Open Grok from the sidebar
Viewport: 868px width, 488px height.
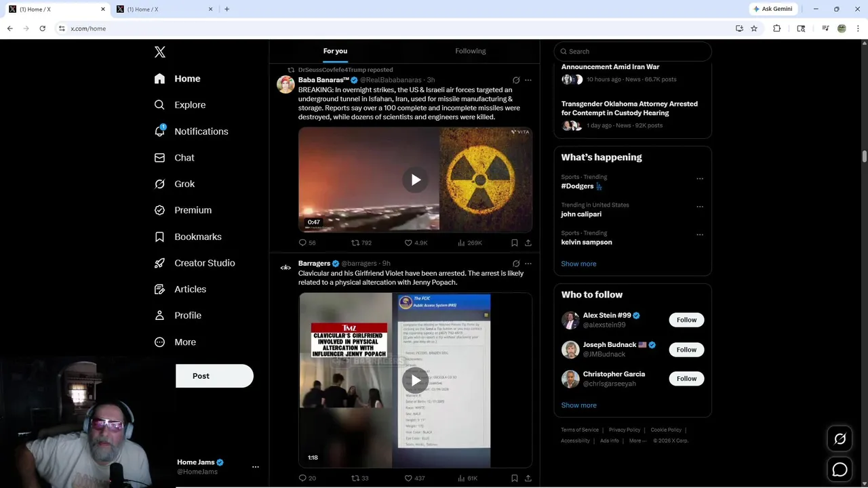click(x=174, y=184)
